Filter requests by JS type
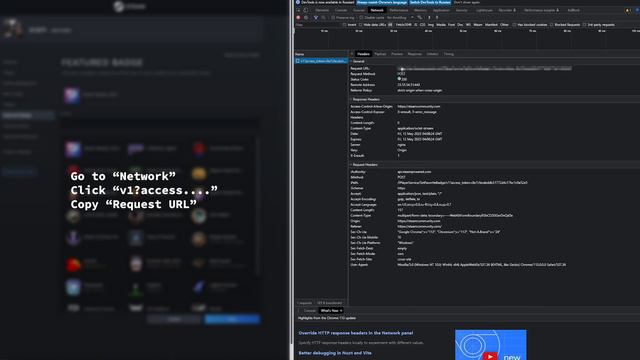 tap(416, 25)
